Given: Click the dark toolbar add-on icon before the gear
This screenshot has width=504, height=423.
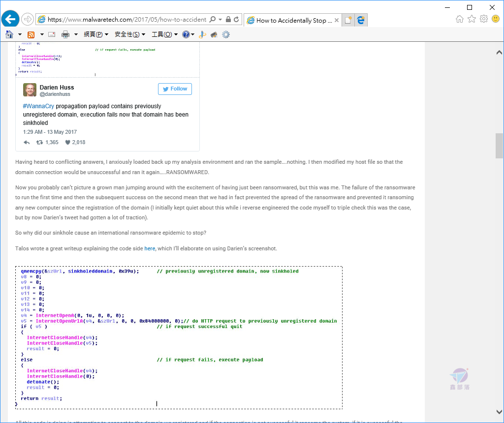Looking at the screenshot, I should click(214, 35).
